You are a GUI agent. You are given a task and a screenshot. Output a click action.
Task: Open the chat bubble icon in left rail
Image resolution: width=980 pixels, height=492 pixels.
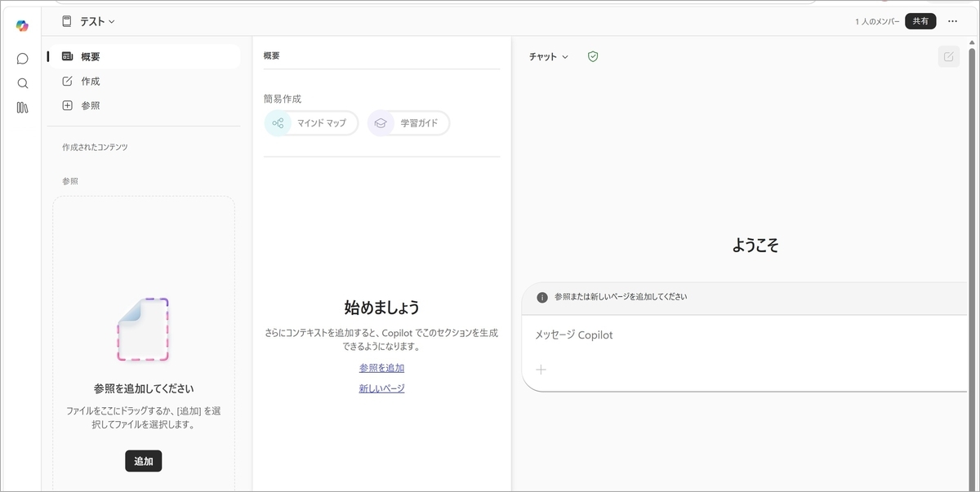coord(22,59)
